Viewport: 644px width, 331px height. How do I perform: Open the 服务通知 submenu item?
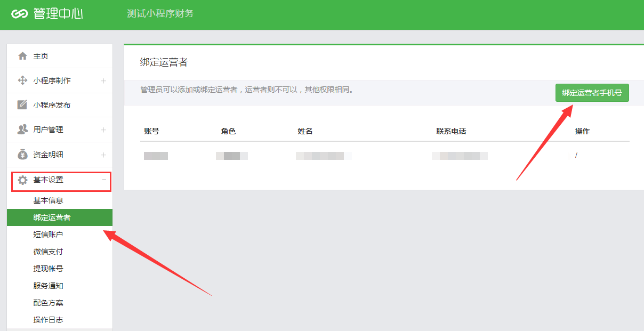tap(48, 286)
